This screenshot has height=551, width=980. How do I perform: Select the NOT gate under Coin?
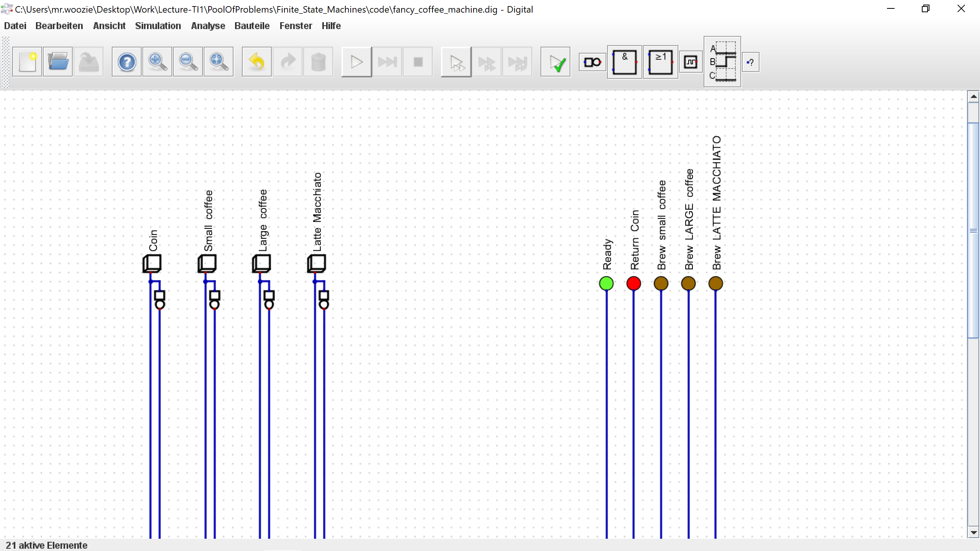[160, 300]
